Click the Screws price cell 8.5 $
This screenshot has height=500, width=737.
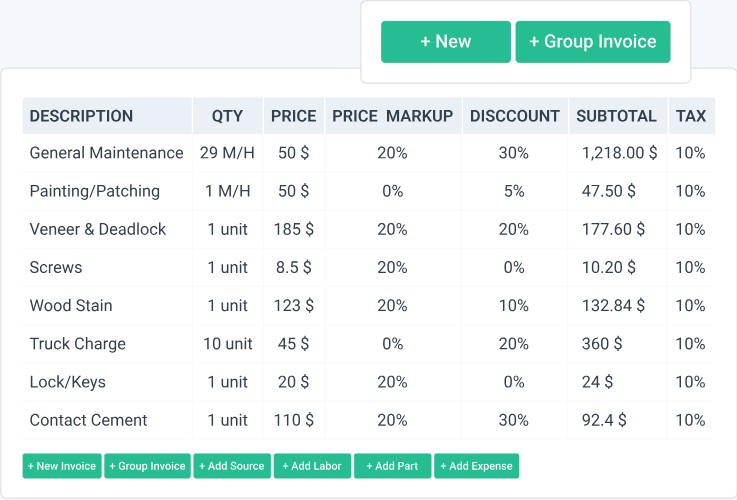click(x=293, y=267)
